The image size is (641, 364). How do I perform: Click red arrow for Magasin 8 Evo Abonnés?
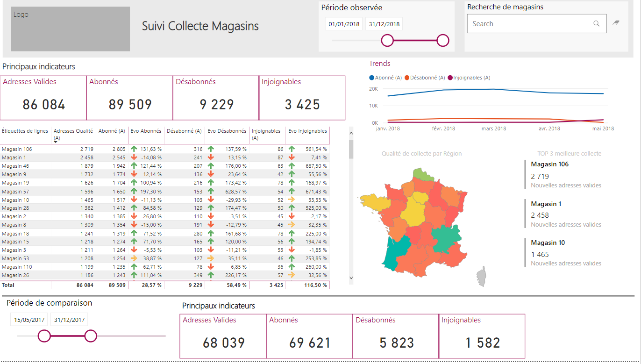tap(134, 225)
